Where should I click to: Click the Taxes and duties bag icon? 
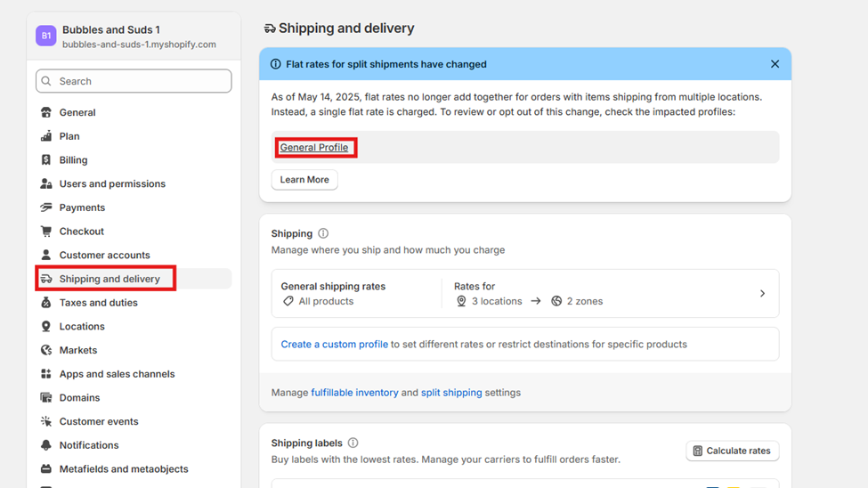(x=46, y=303)
